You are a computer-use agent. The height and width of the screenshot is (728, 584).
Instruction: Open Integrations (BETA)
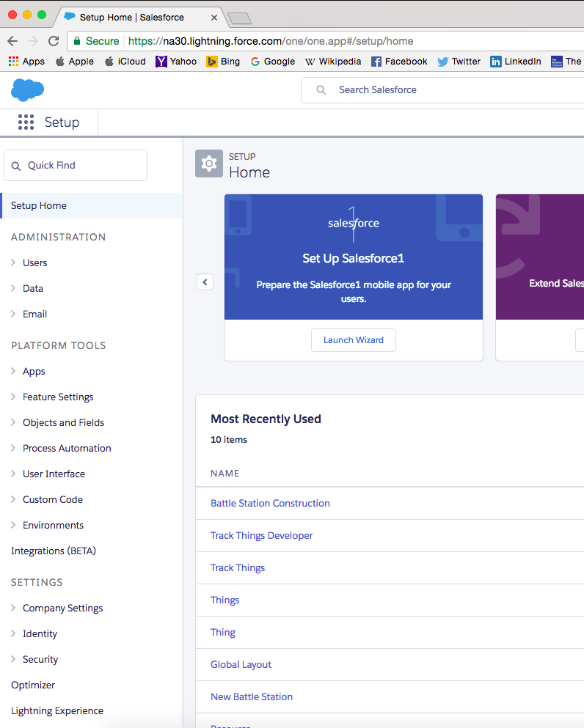click(54, 551)
